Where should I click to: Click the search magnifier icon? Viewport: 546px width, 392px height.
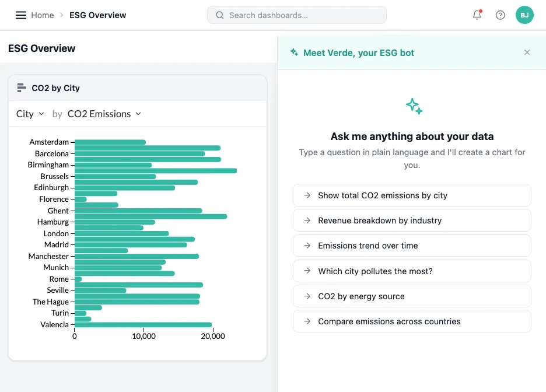(220, 15)
